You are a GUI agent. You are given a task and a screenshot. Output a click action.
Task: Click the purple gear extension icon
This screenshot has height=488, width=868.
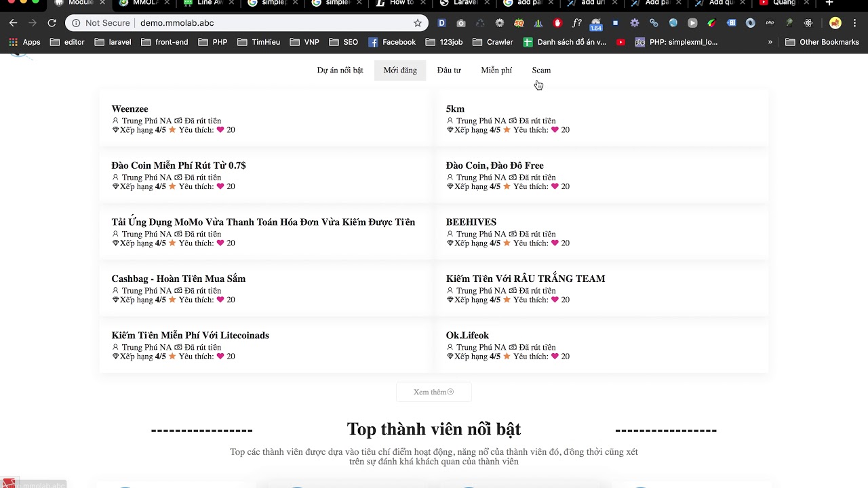pos(635,23)
